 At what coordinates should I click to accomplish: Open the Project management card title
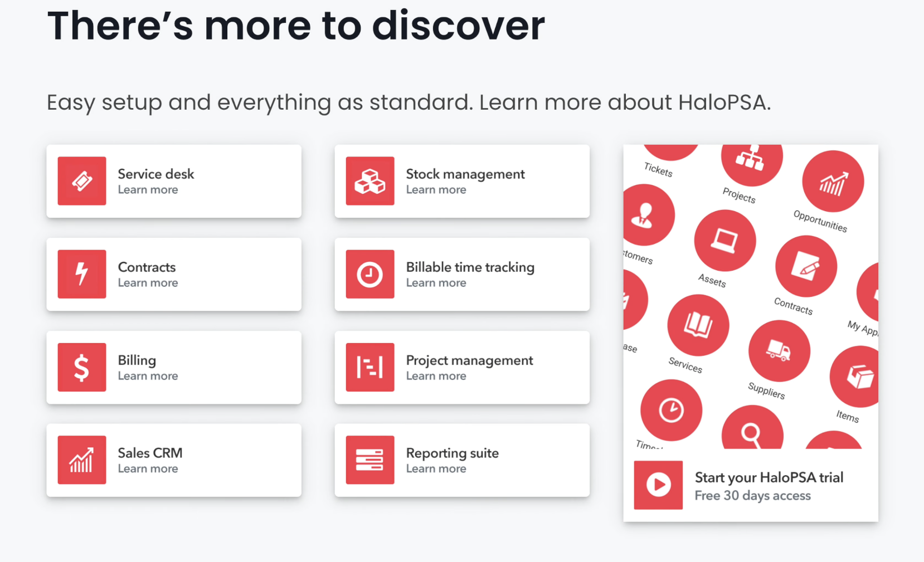click(x=470, y=360)
